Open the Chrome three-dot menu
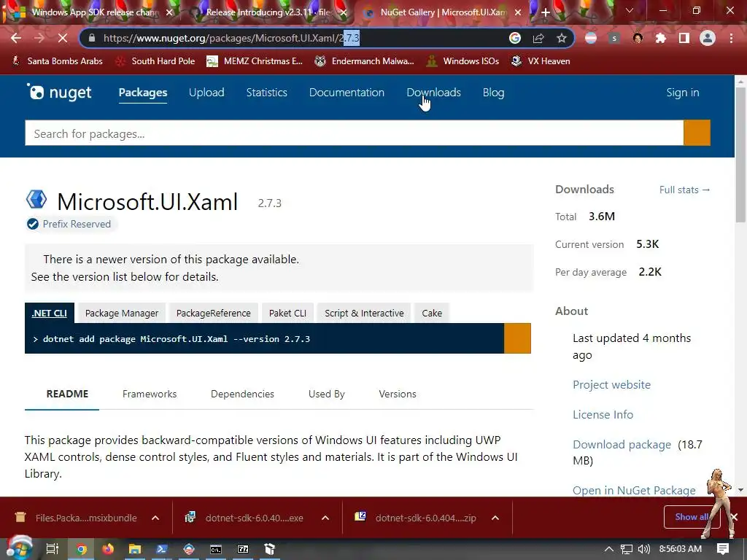 click(731, 38)
